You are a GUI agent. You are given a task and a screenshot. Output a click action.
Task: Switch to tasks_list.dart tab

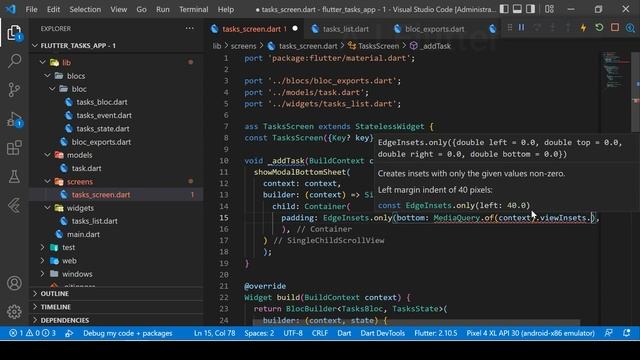click(x=345, y=29)
